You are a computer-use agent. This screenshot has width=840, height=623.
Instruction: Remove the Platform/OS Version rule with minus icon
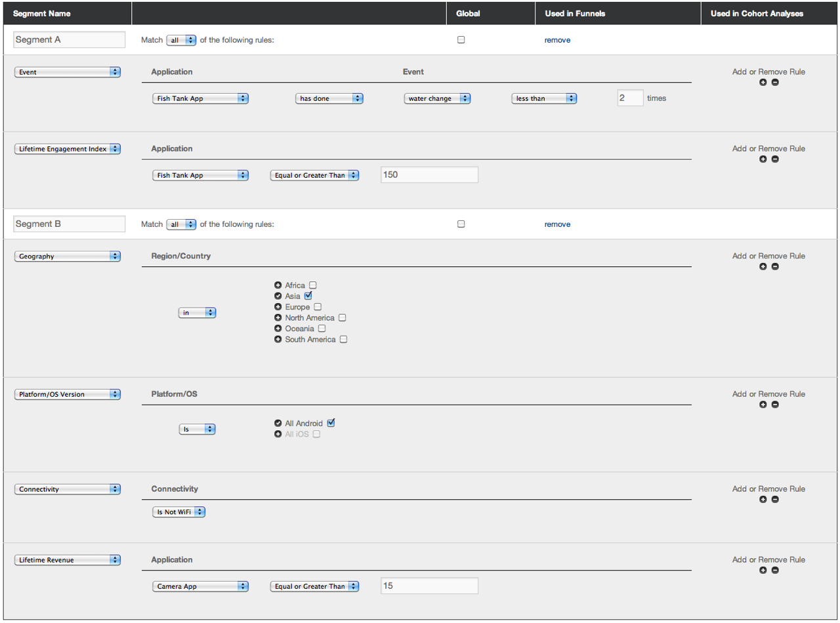[775, 405]
